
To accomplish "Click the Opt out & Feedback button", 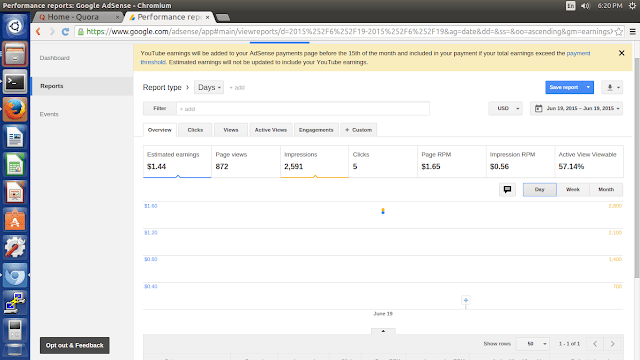I will click(75, 345).
